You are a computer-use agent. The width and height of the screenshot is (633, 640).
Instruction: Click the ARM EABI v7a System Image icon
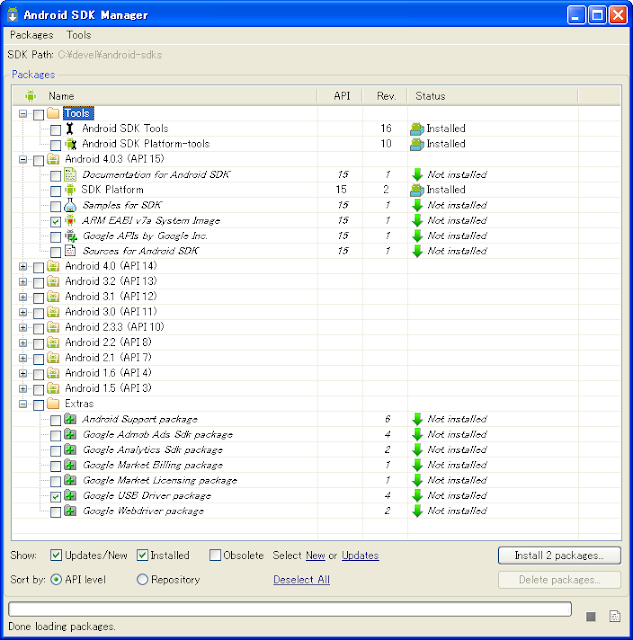pyautogui.click(x=70, y=220)
